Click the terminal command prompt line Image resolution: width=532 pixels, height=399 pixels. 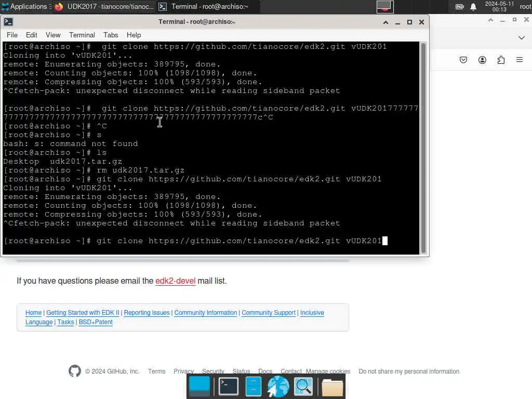pos(195,241)
